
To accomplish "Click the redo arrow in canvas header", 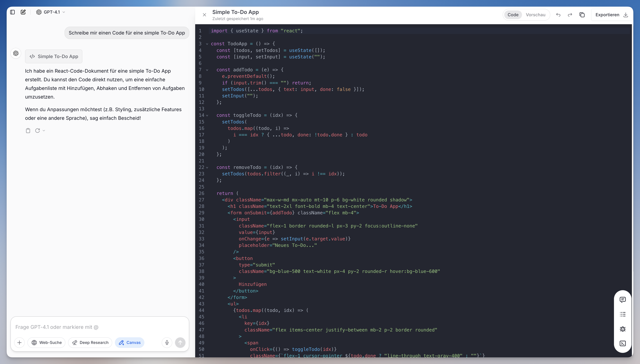I will click(x=570, y=15).
